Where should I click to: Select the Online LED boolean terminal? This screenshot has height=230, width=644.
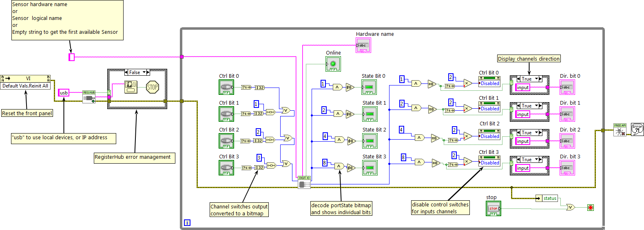coord(333,64)
